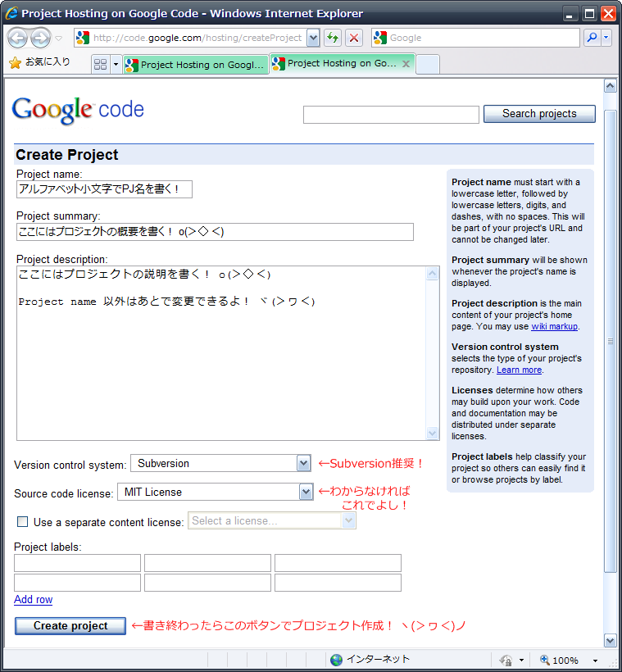Image resolution: width=622 pixels, height=672 pixels.
Task: Open recent pages dropdown beside Forward arrow
Action: pyautogui.click(x=59, y=39)
